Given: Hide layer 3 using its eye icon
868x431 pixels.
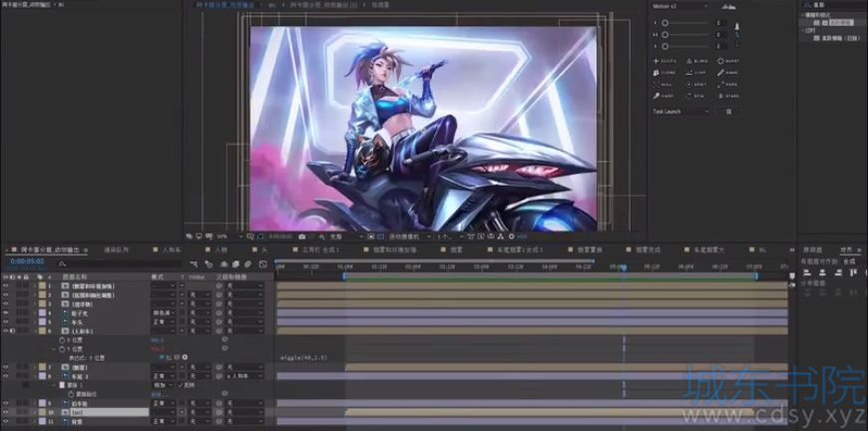Looking at the screenshot, I should (x=6, y=303).
